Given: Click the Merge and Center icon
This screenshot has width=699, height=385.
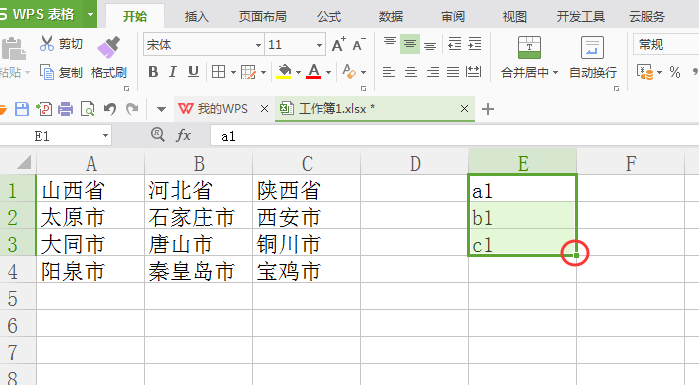Looking at the screenshot, I should click(529, 48).
